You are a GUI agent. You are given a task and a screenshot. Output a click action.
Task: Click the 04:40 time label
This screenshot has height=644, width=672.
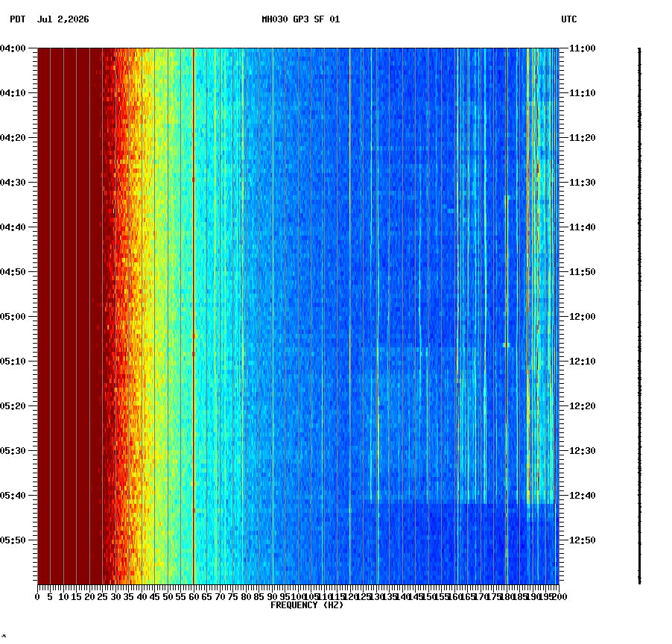pyautogui.click(x=13, y=227)
